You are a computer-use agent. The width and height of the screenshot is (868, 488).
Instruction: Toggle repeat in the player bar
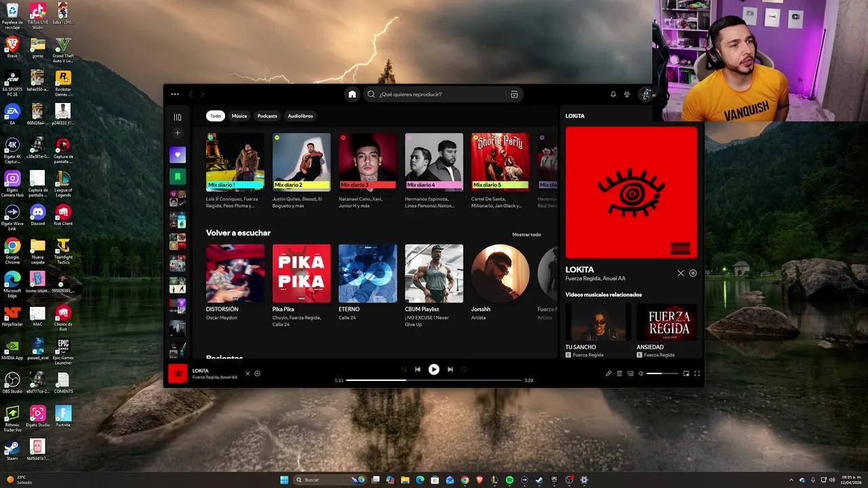coord(464,369)
